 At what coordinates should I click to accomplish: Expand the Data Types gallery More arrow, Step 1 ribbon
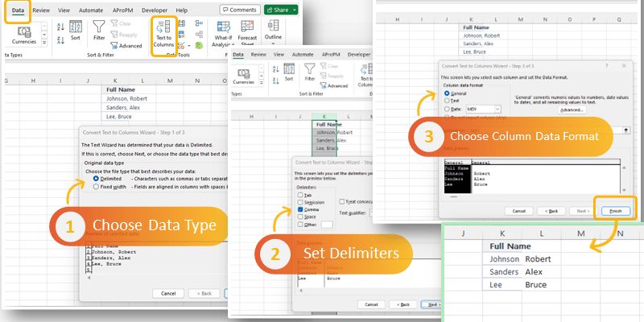pyautogui.click(x=44, y=42)
